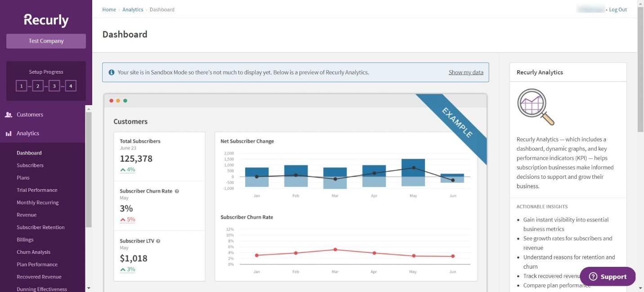
Task: Open the Revenue report
Action: click(27, 215)
